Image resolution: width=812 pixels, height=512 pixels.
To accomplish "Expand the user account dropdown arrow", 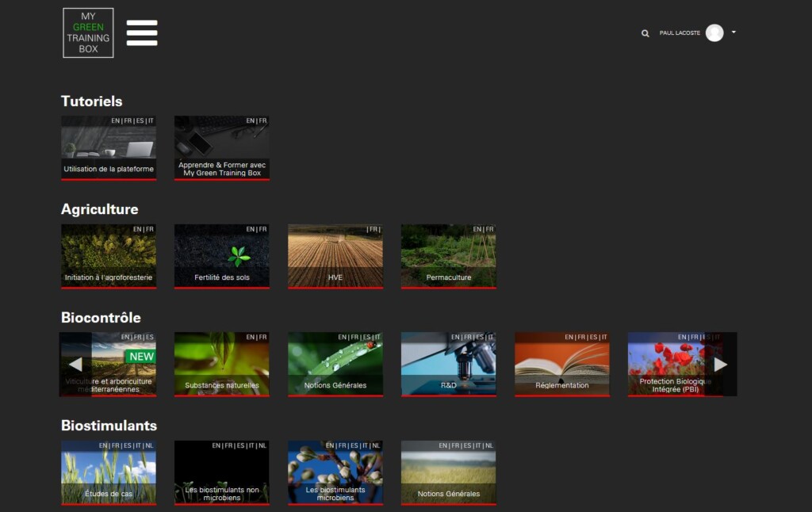I will coord(733,32).
